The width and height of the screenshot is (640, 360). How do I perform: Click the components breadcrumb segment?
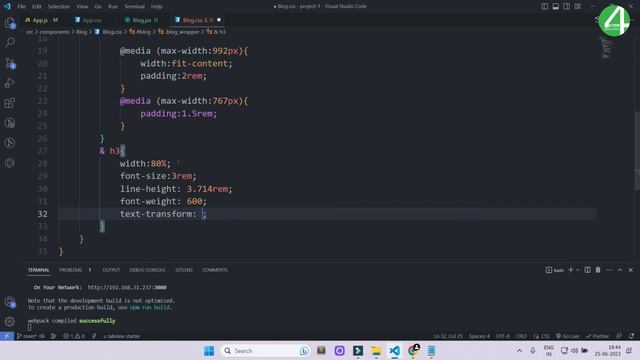click(x=54, y=32)
